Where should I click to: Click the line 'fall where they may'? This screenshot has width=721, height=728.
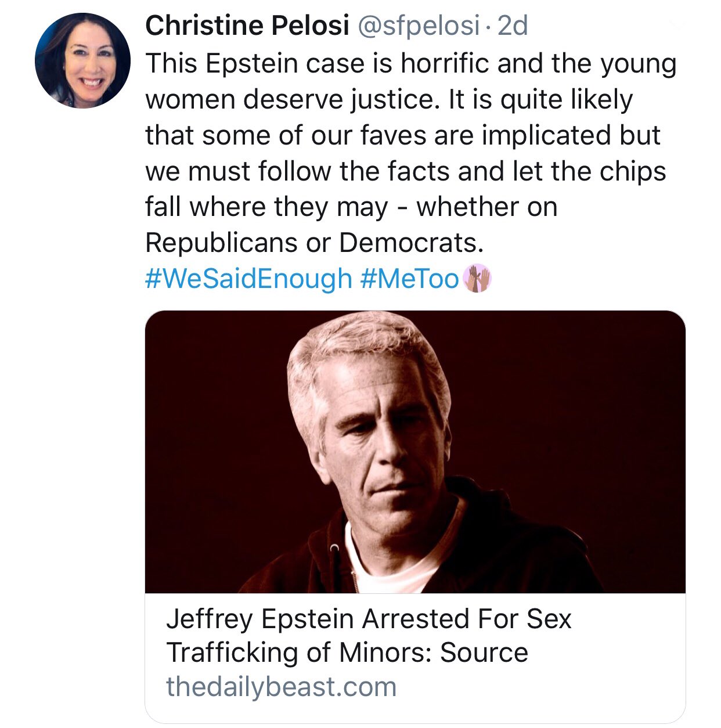click(x=351, y=207)
